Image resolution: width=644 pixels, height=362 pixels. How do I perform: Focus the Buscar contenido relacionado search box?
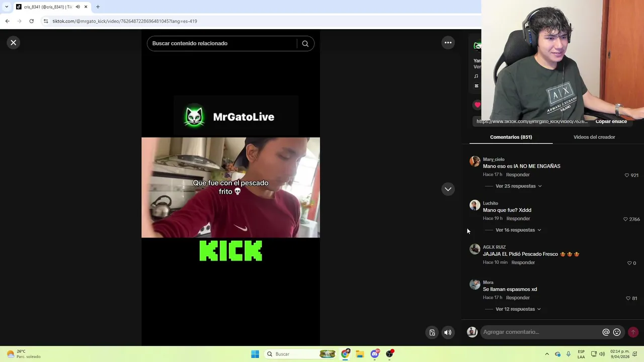point(224,44)
